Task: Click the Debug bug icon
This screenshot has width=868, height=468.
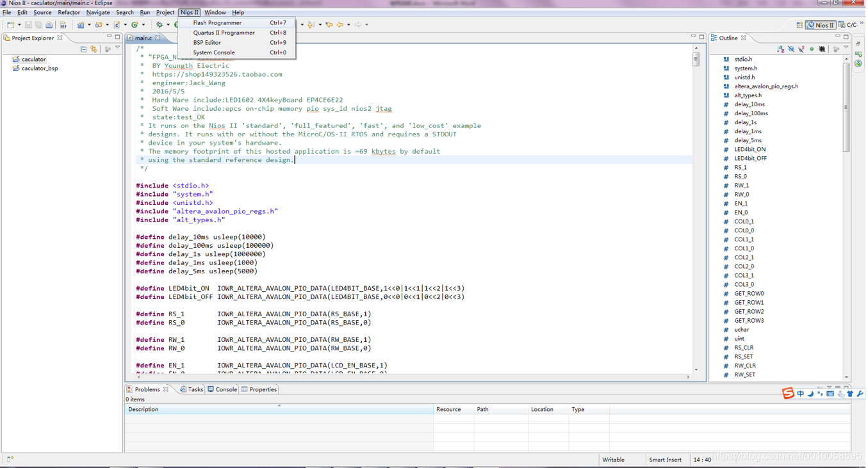Action: coord(160,25)
